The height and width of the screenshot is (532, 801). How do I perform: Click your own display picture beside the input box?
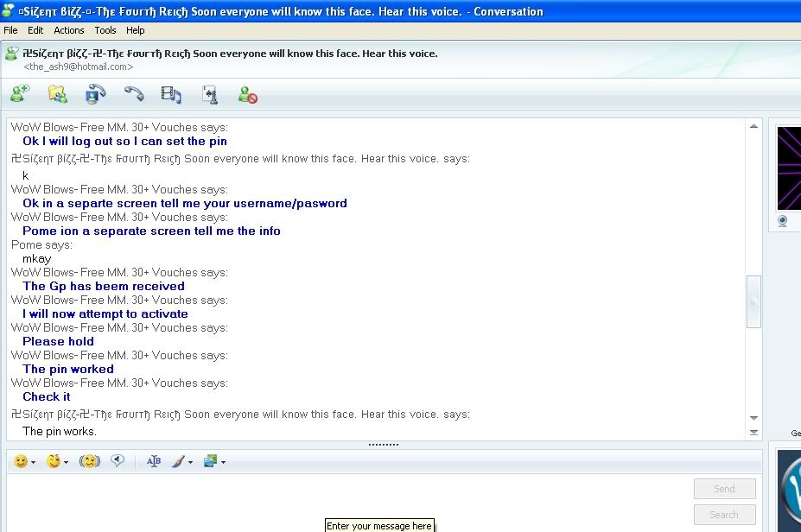pos(789,491)
